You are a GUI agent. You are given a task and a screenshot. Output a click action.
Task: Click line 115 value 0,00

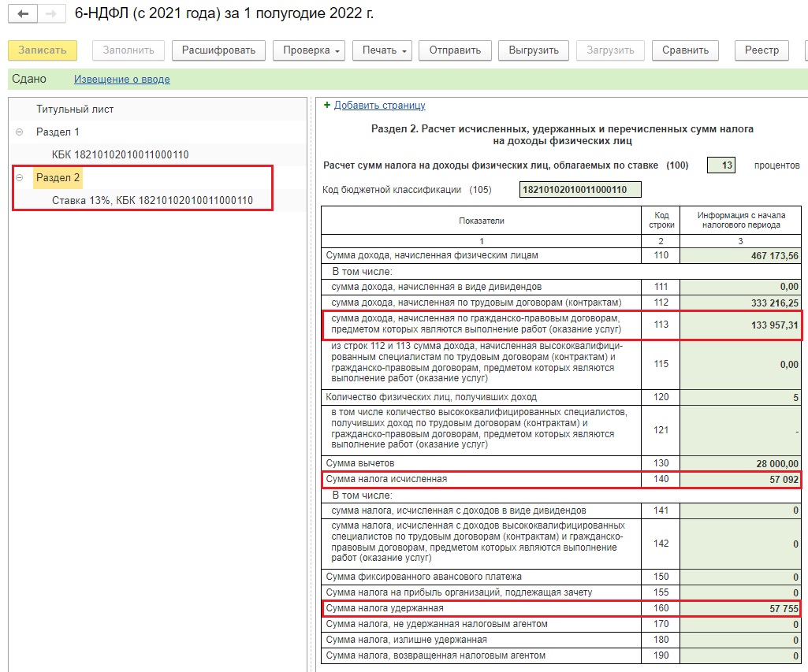(740, 364)
